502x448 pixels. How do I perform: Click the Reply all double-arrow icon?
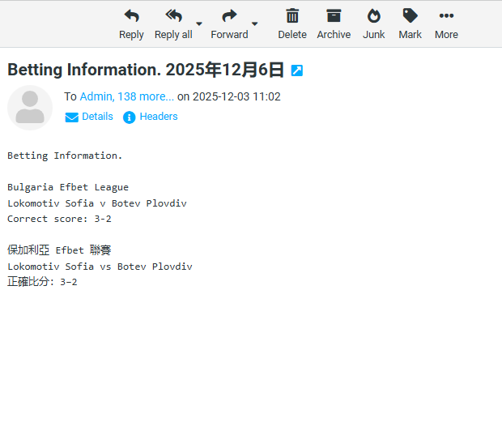(173, 16)
